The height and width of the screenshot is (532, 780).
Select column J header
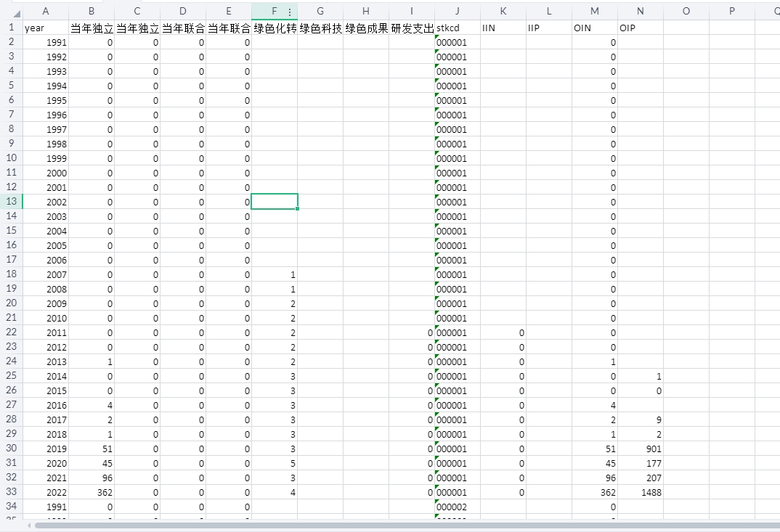(x=457, y=11)
